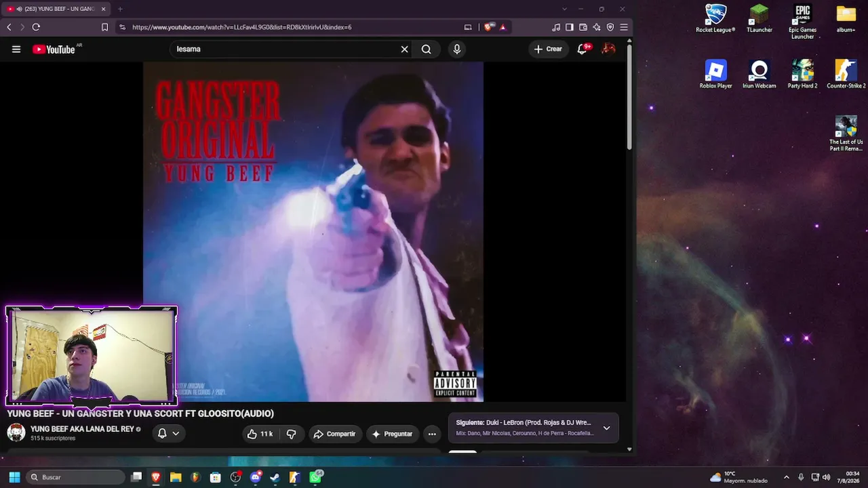
Task: Open a new browser tab
Action: [x=120, y=9]
